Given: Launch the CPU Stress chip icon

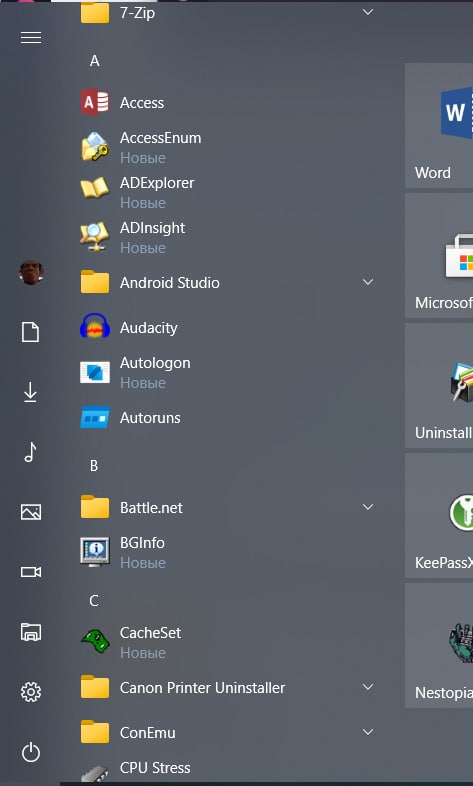Looking at the screenshot, I should tap(95, 774).
